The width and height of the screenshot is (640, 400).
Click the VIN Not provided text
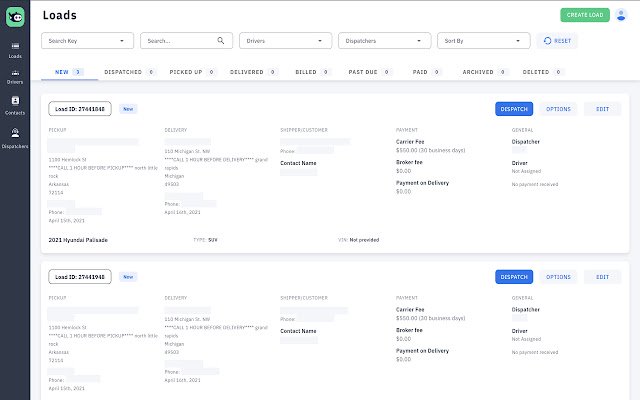pyautogui.click(x=358, y=240)
